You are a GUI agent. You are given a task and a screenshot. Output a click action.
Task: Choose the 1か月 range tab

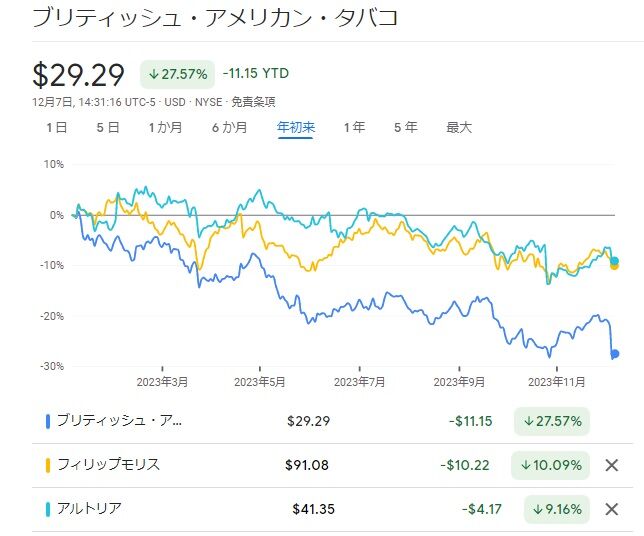click(x=165, y=127)
